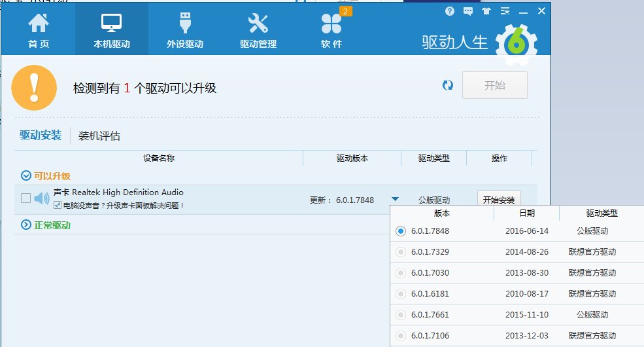This screenshot has height=347, width=644.
Task: Uncheck 电脑没声音 sound panel fix checkbox
Action: pyautogui.click(x=58, y=206)
